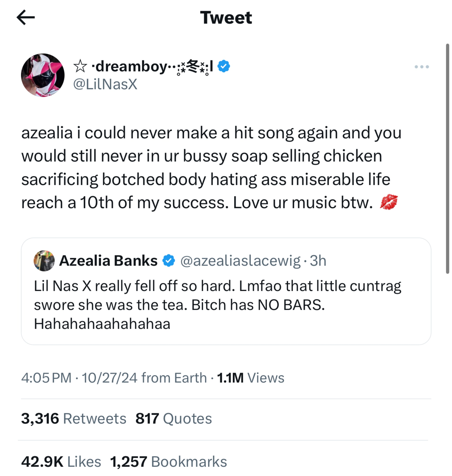
Task: Open the @LilNasX handle link
Action: click(x=105, y=84)
